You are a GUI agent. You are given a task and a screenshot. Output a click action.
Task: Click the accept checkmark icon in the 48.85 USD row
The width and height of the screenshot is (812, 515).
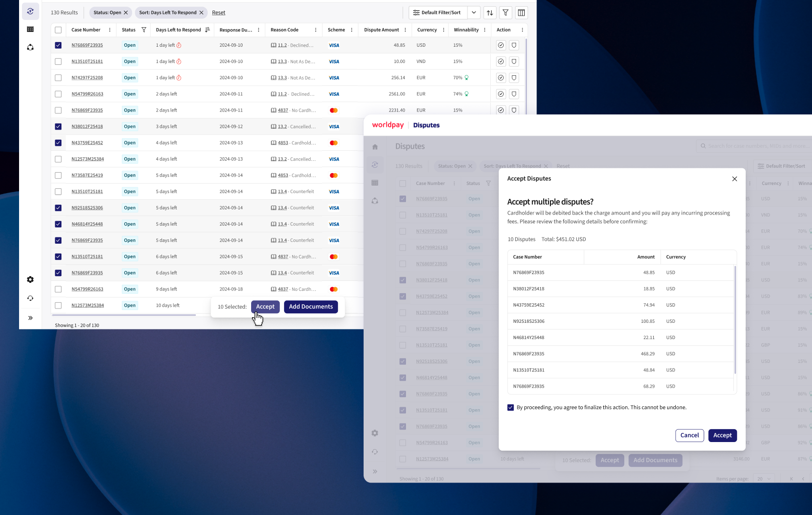tap(501, 45)
